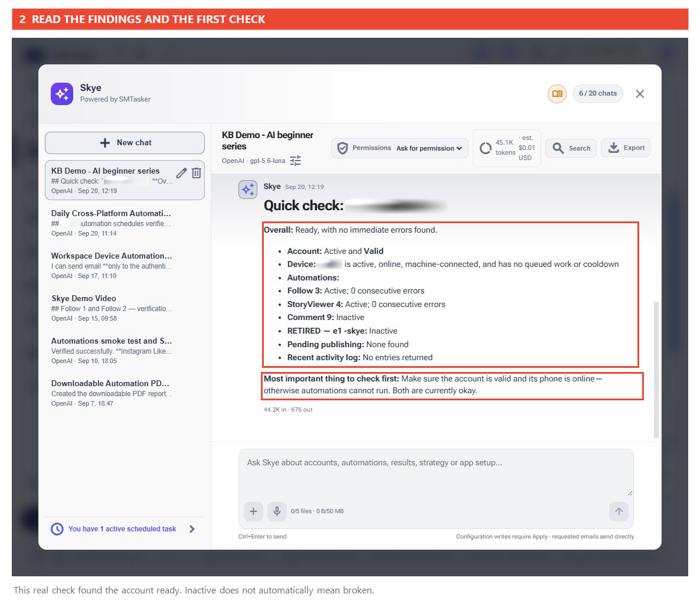
Task: Click 'Recent activity log: No entries returned'
Action: pyautogui.click(x=360, y=357)
